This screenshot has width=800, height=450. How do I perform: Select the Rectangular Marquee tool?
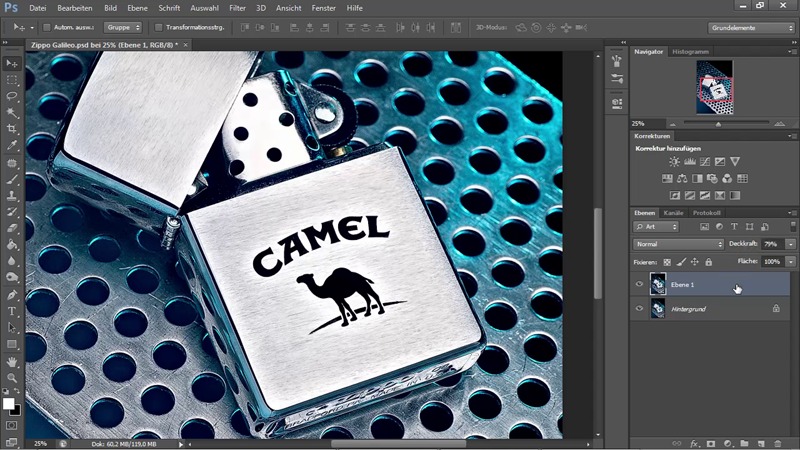pos(12,80)
